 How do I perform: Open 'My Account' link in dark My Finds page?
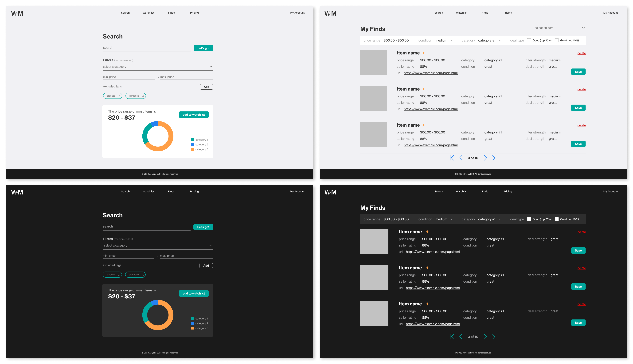[610, 192]
